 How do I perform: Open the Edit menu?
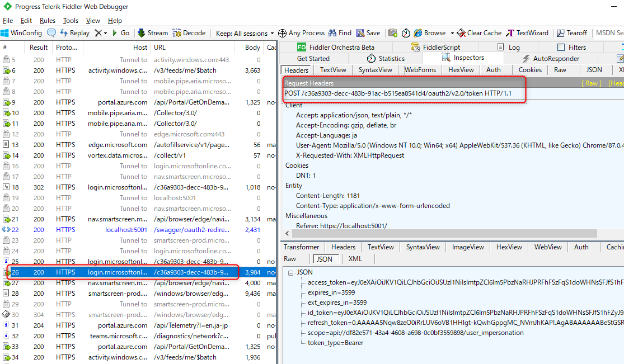click(x=26, y=21)
